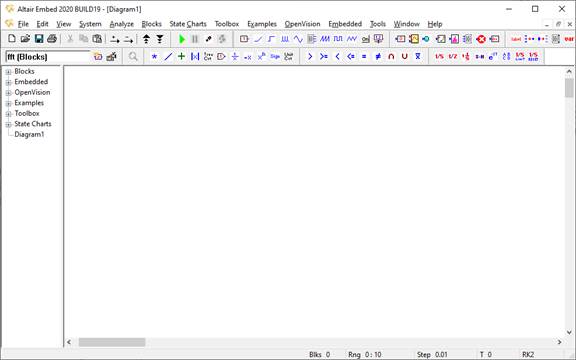Click the Step 0.01 status entry
Viewport: 576px width, 360px height.
[x=432, y=354]
